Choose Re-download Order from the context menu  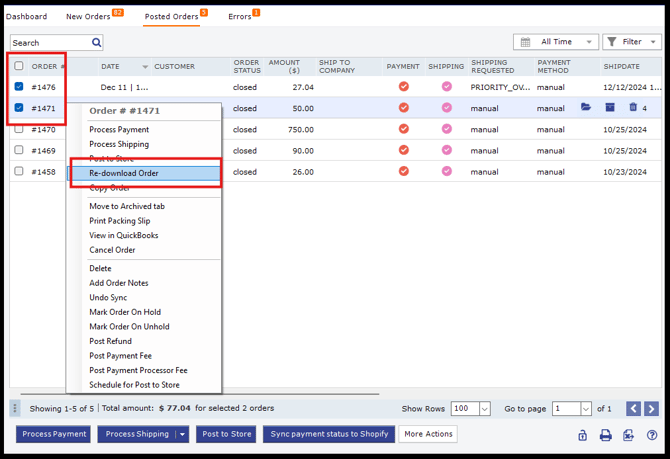[124, 173]
